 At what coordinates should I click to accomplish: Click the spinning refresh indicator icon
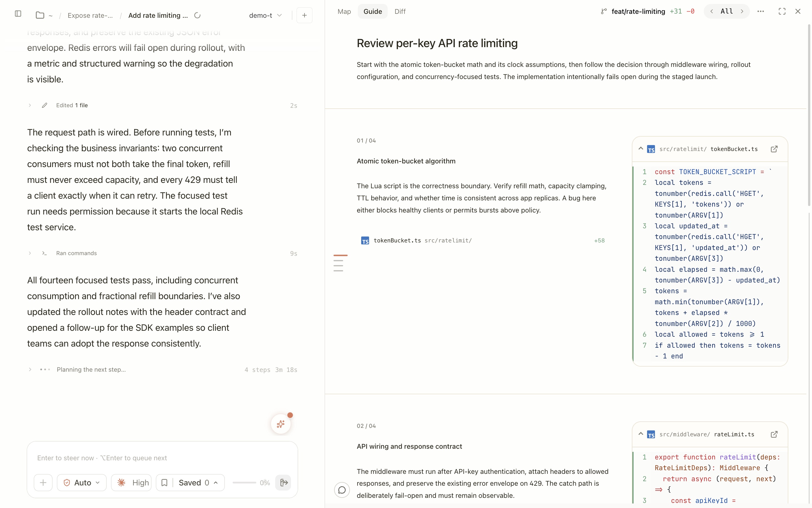(x=197, y=15)
